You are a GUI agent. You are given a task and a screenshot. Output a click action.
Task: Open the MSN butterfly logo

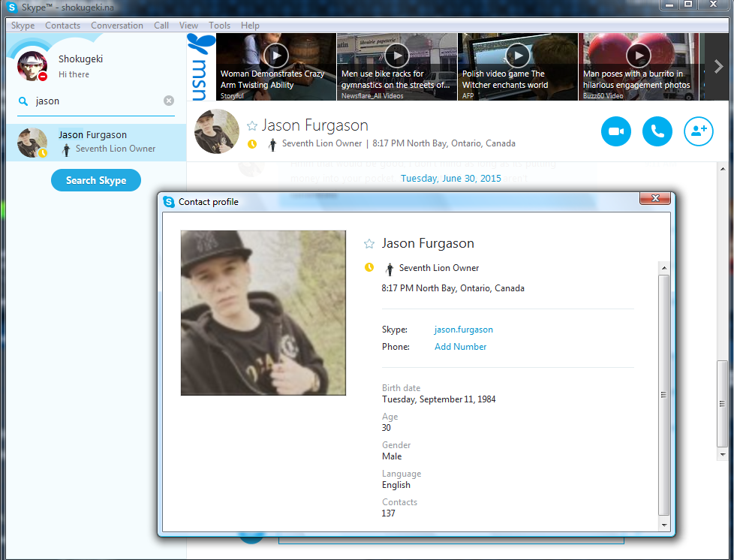202,67
